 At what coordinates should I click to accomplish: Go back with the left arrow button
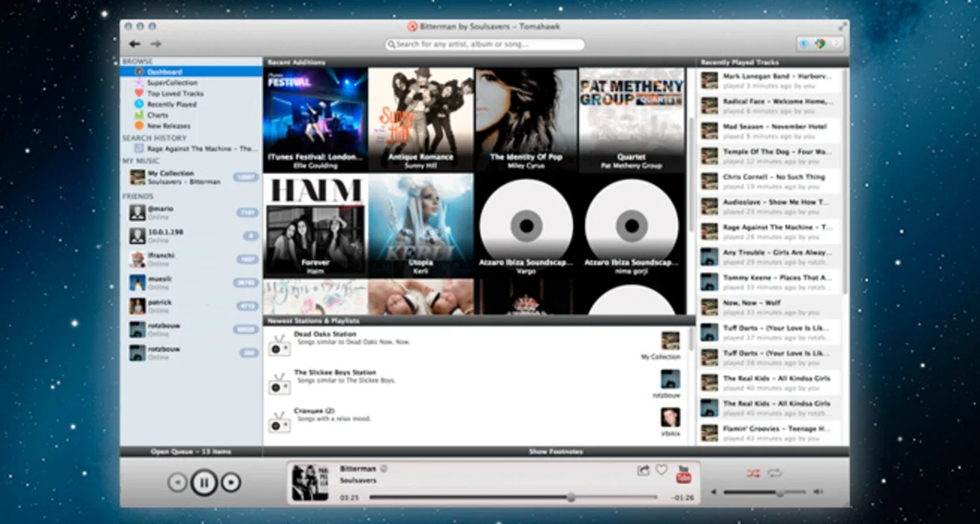134,44
